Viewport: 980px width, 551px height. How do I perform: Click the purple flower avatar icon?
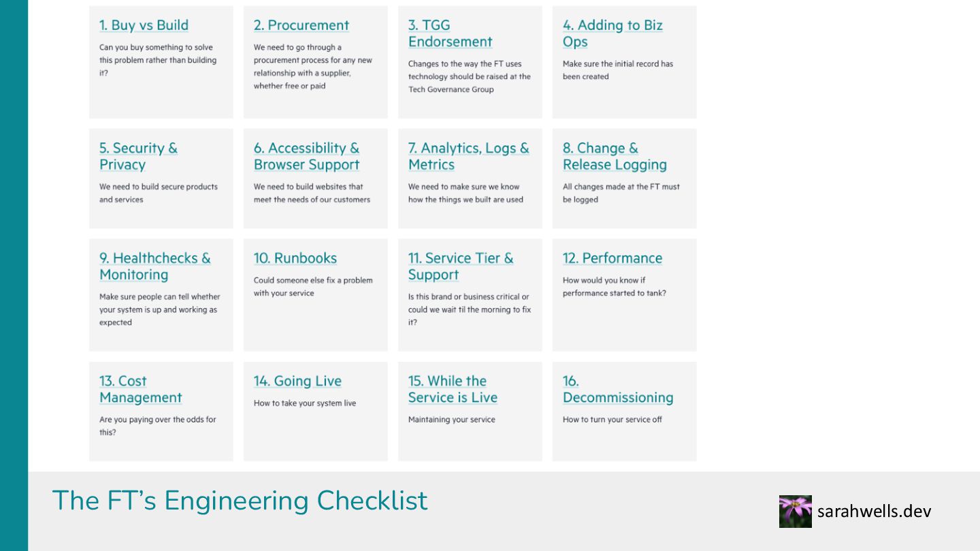pos(796,512)
